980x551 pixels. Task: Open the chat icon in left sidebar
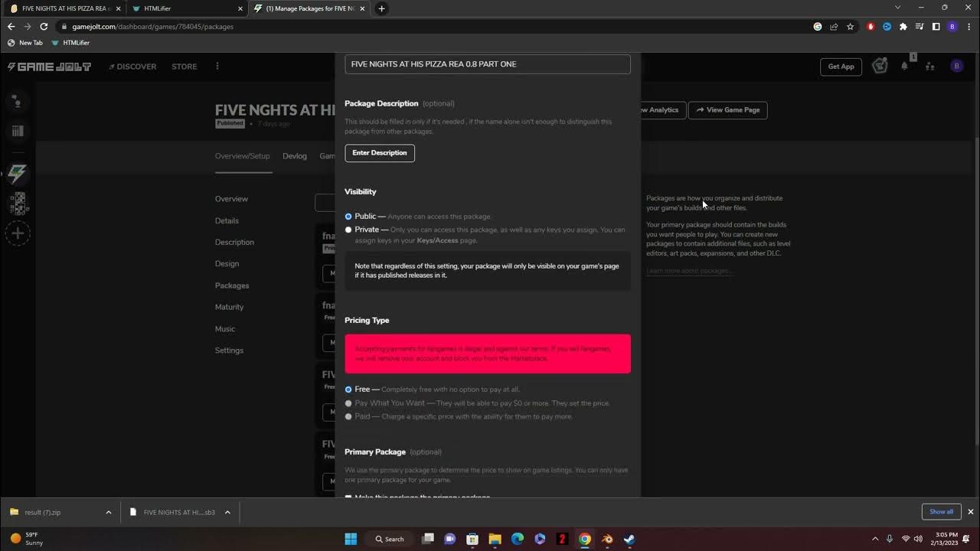click(18, 101)
